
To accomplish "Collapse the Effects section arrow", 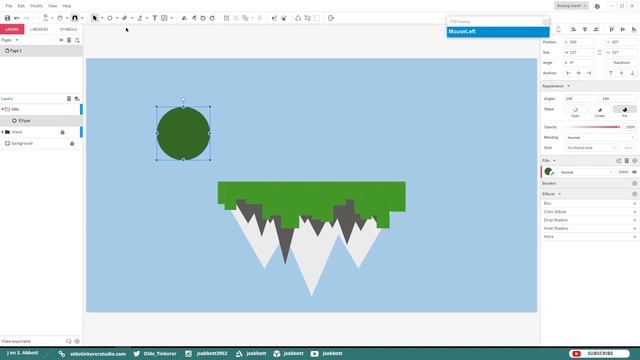I will click(560, 194).
